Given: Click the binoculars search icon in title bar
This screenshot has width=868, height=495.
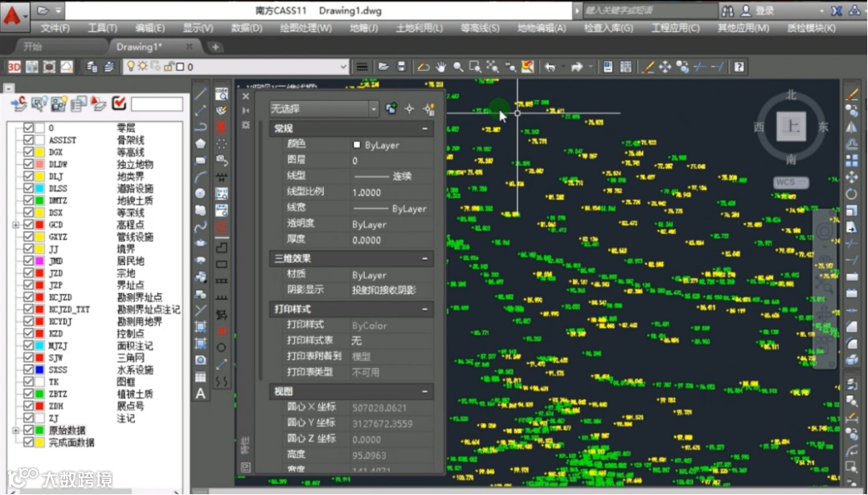Looking at the screenshot, I should (727, 10).
